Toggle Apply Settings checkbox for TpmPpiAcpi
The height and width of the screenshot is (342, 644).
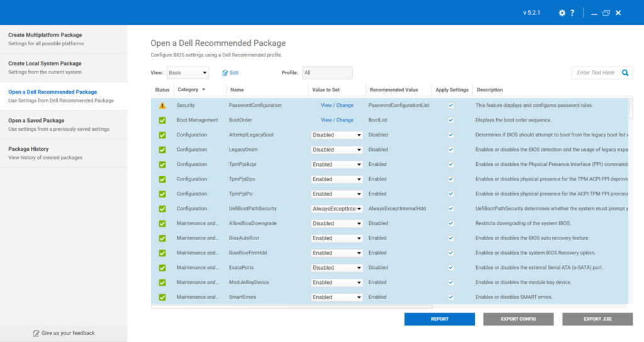[450, 165]
